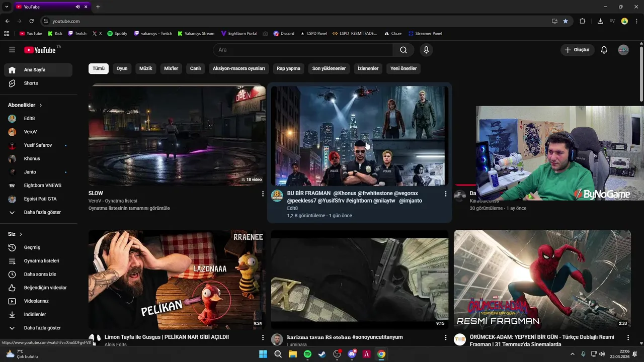644x362 pixels.
Task: Open the Örümcek-Adam trailer thumbnail
Action: point(542,280)
